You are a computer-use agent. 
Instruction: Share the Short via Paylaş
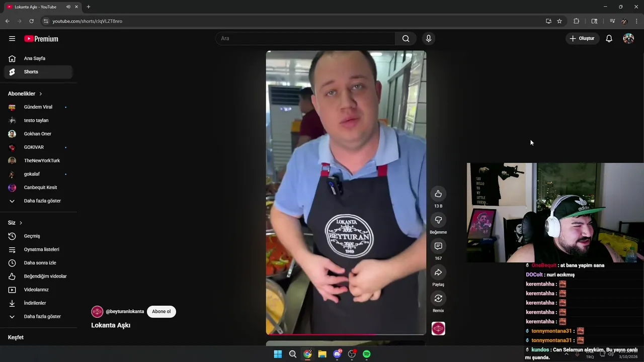pyautogui.click(x=438, y=273)
